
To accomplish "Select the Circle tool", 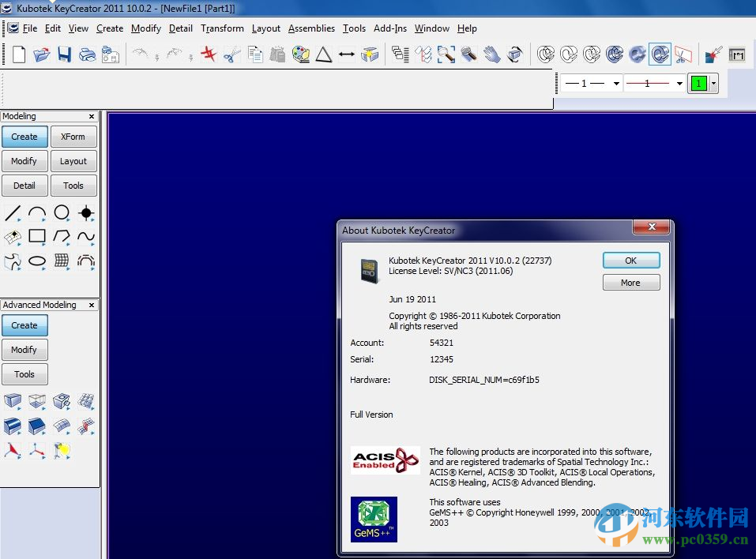I will pos(62,212).
